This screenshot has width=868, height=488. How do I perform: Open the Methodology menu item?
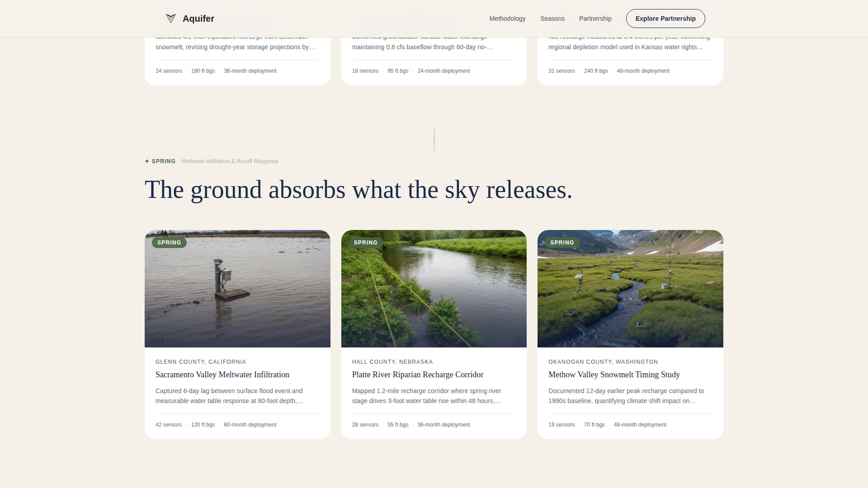[507, 19]
